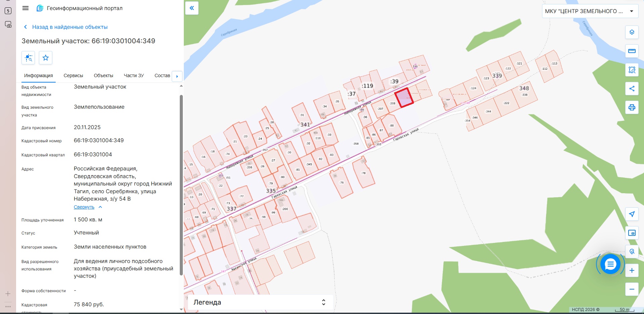Screen dimensions: 644x314
Task: Click the red highlighted parcel on map
Action: 404,98
